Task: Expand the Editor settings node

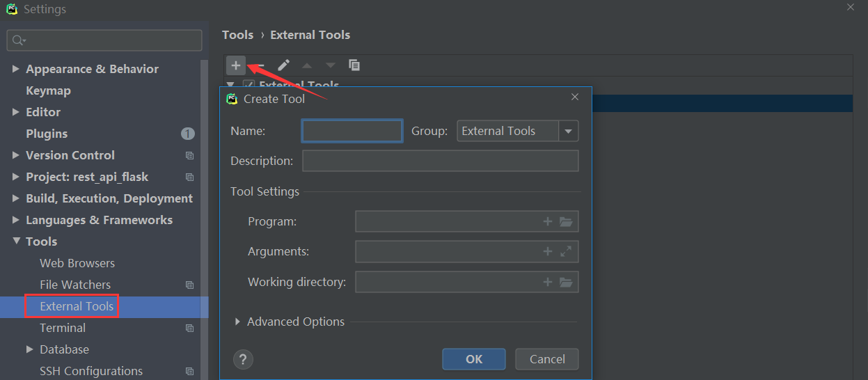Action: click(15, 112)
